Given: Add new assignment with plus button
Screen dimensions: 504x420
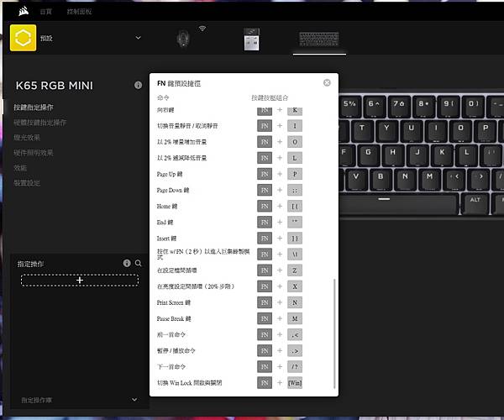Looking at the screenshot, I should tap(80, 281).
